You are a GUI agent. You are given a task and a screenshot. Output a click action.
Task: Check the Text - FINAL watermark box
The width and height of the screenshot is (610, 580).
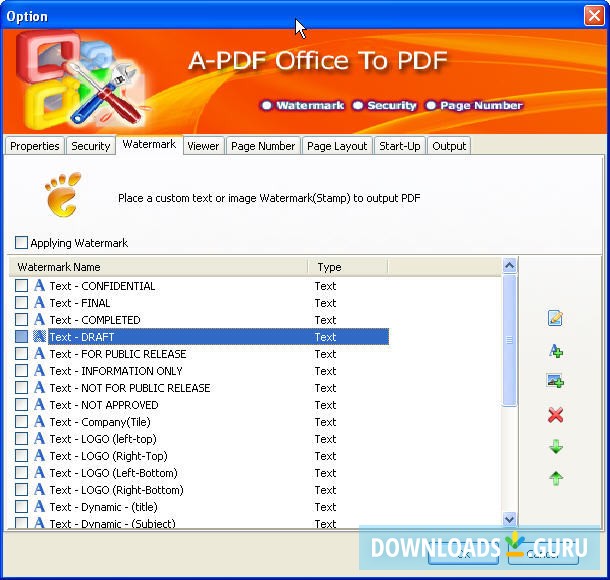21,303
